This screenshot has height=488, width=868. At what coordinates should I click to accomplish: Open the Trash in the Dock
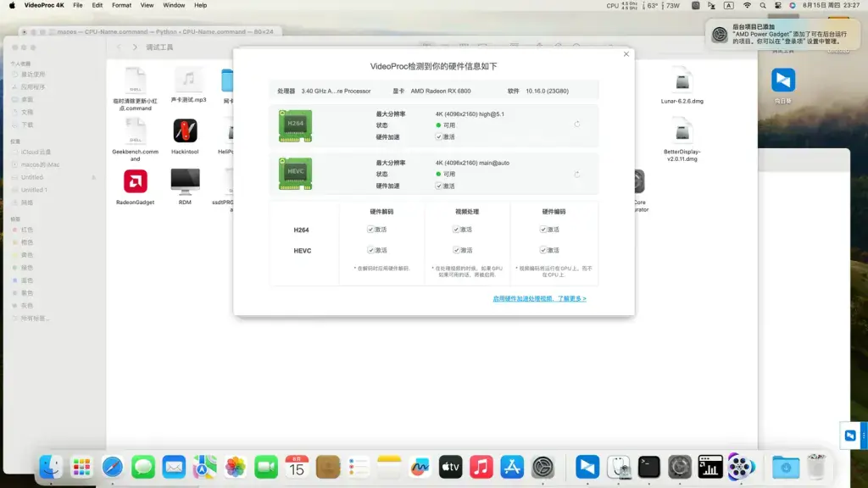(x=816, y=467)
